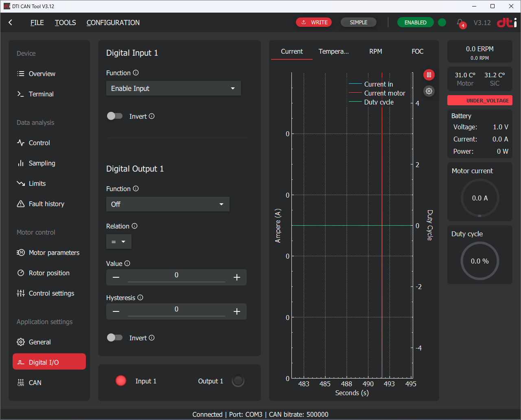Open the TOOLS menu
The width and height of the screenshot is (521, 420).
(x=66, y=23)
